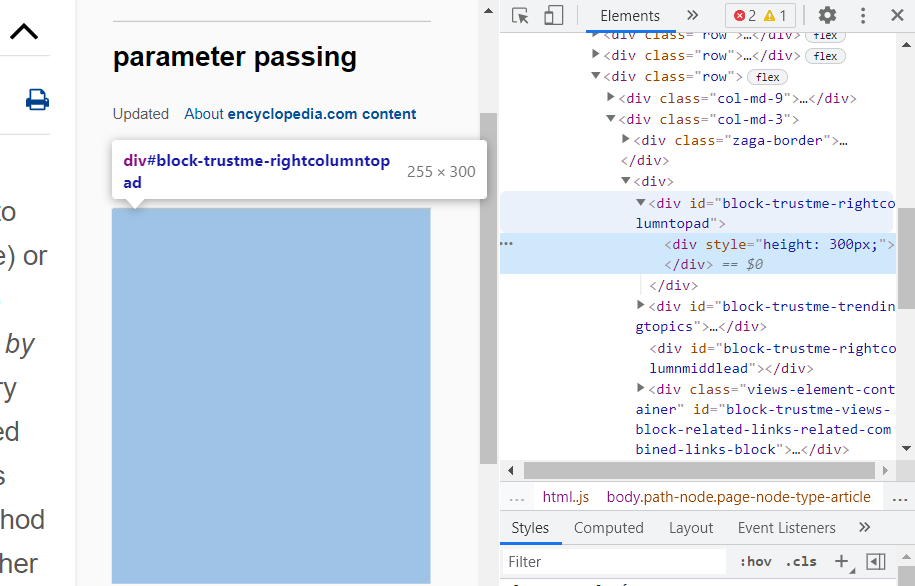Click the flex badge next to the row div

[x=766, y=76]
